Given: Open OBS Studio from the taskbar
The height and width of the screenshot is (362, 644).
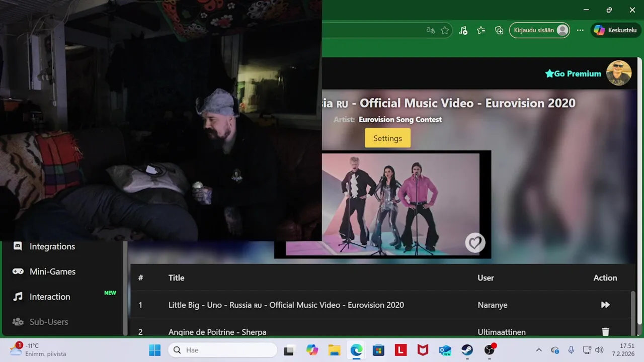Looking at the screenshot, I should (x=490, y=350).
